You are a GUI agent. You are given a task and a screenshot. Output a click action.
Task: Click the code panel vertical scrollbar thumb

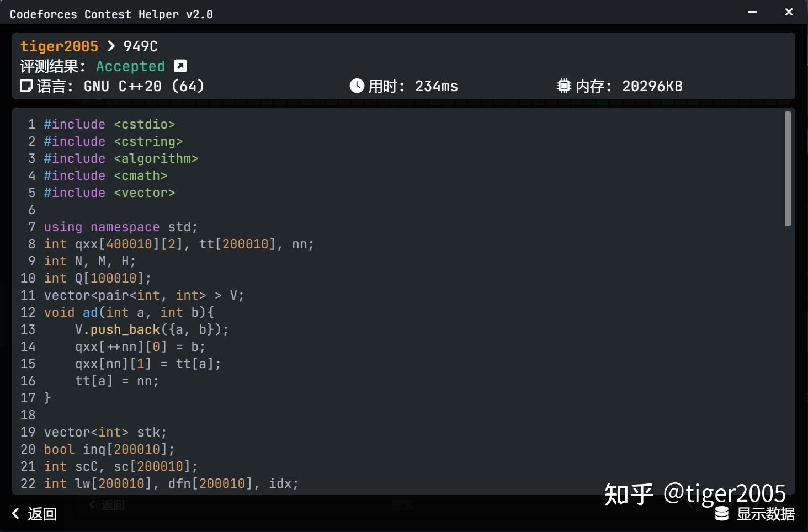click(788, 169)
